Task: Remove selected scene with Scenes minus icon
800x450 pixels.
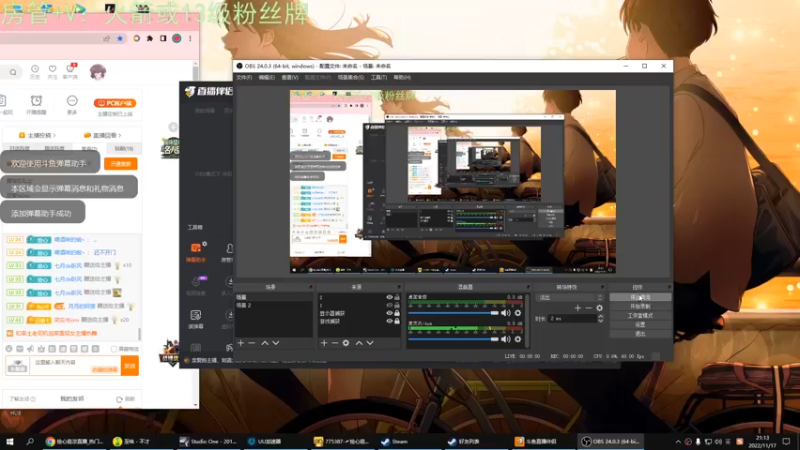Action: pyautogui.click(x=252, y=343)
